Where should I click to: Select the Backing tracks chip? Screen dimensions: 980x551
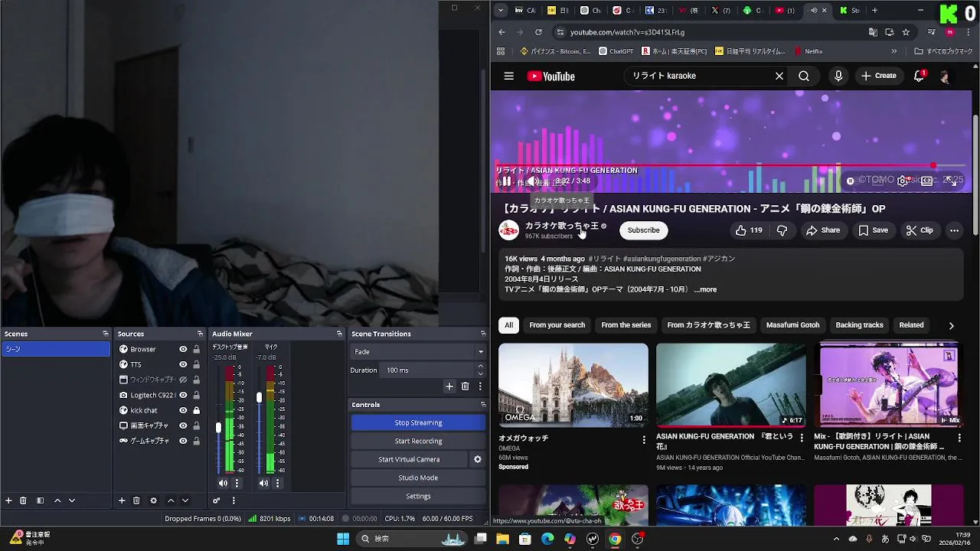[x=859, y=325]
